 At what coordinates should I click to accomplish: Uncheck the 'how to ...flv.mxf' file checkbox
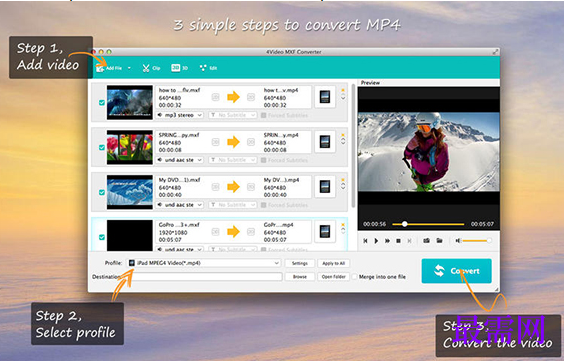[x=102, y=103]
